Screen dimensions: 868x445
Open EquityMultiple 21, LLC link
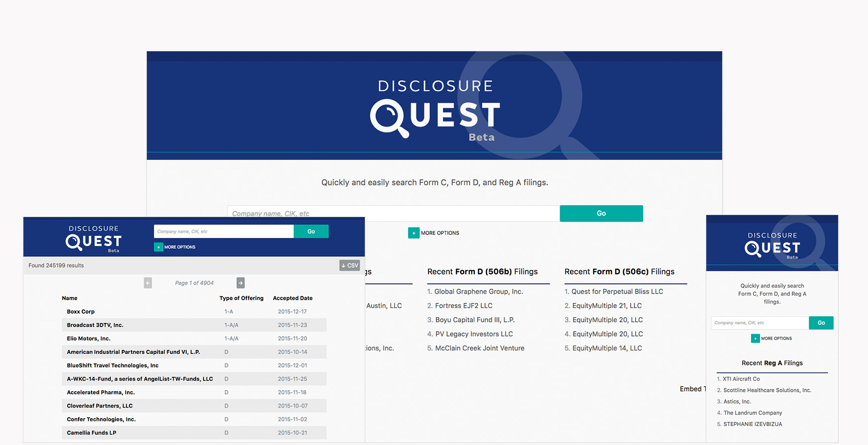(607, 306)
